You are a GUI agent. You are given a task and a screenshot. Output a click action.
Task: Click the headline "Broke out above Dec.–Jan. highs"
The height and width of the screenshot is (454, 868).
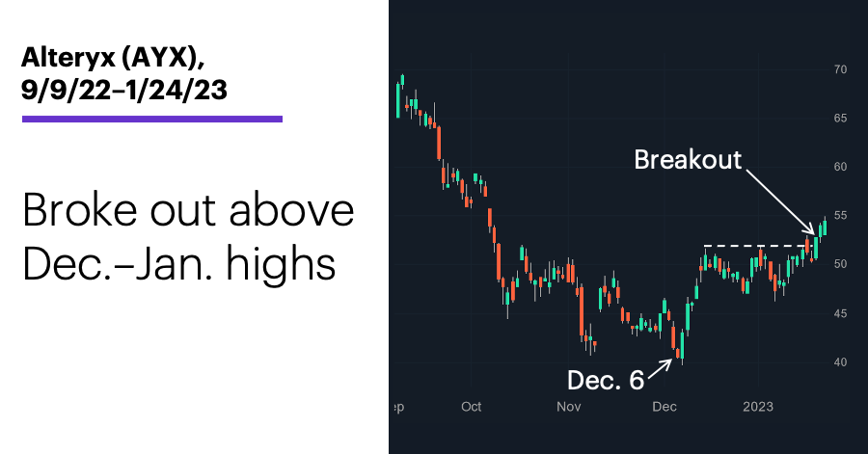tap(188, 237)
